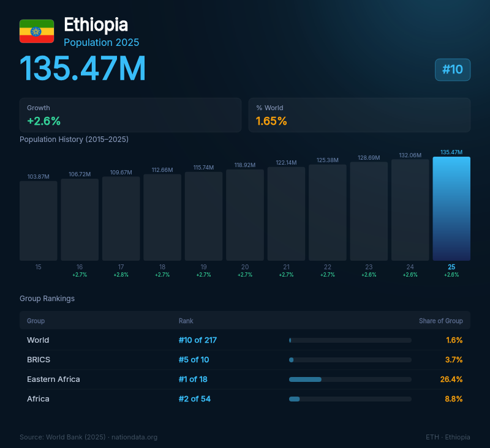Click the BRICS share progress bar
This screenshot has width=490, height=448.
click(350, 360)
